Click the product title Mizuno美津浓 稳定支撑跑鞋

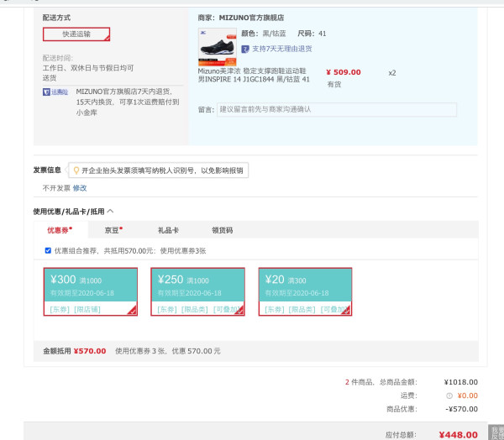(254, 76)
